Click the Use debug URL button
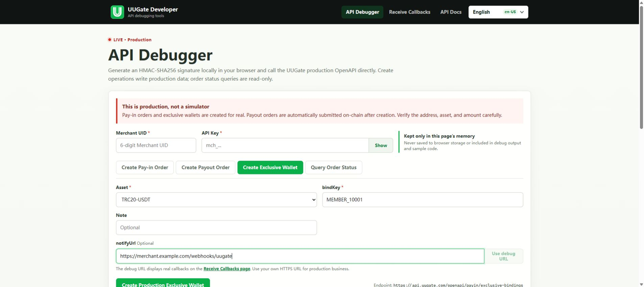The width and height of the screenshot is (644, 287). (503, 256)
